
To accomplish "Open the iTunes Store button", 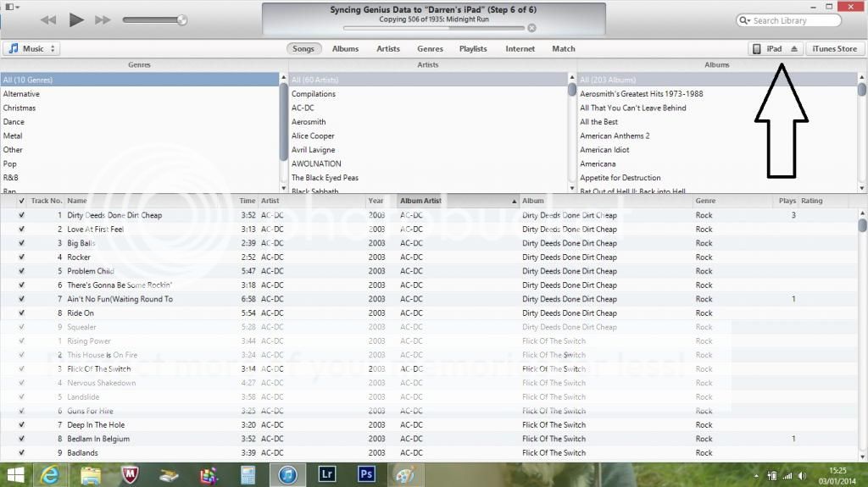I will (835, 49).
